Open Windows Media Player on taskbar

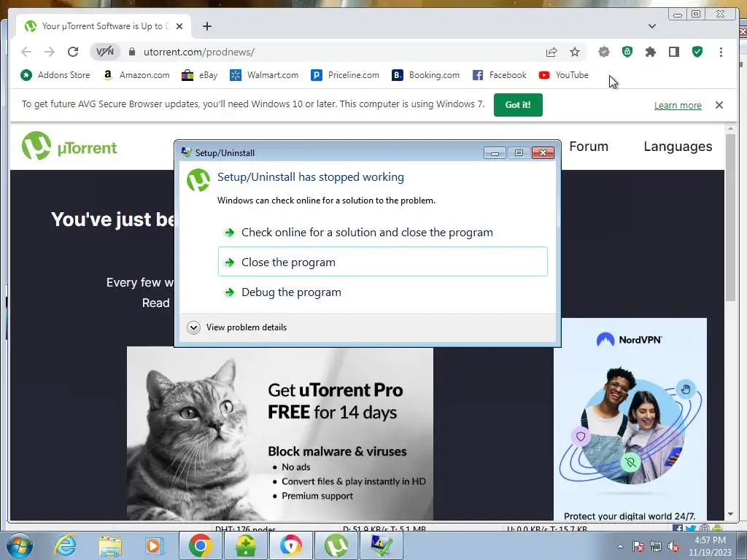point(155,545)
